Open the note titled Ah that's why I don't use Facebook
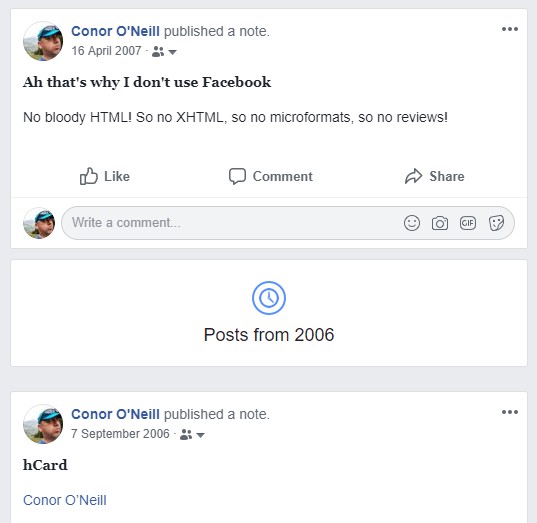The height and width of the screenshot is (523, 537). point(147,82)
